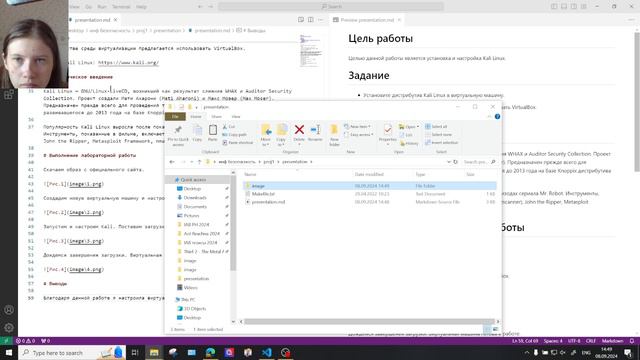Sort by Date modified column header

tap(369, 174)
